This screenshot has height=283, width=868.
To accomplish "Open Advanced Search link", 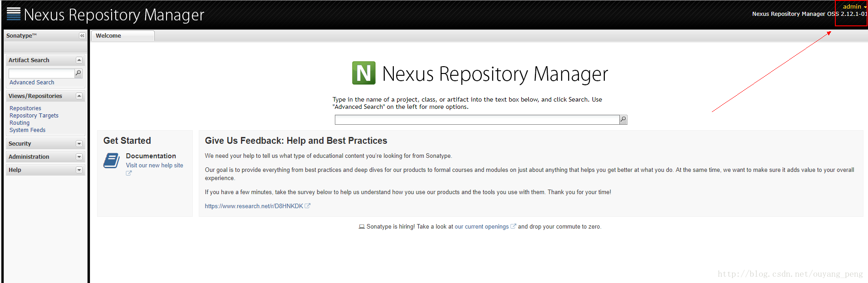I will 32,83.
